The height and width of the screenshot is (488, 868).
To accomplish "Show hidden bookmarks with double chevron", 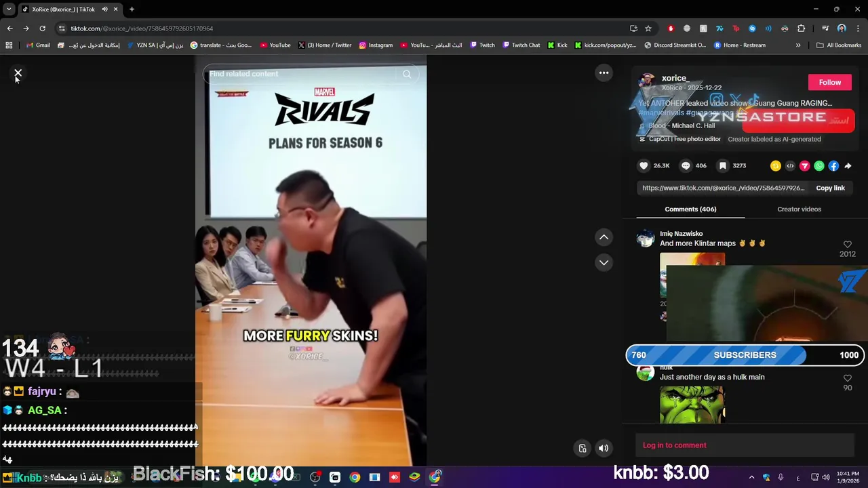I will tap(798, 45).
